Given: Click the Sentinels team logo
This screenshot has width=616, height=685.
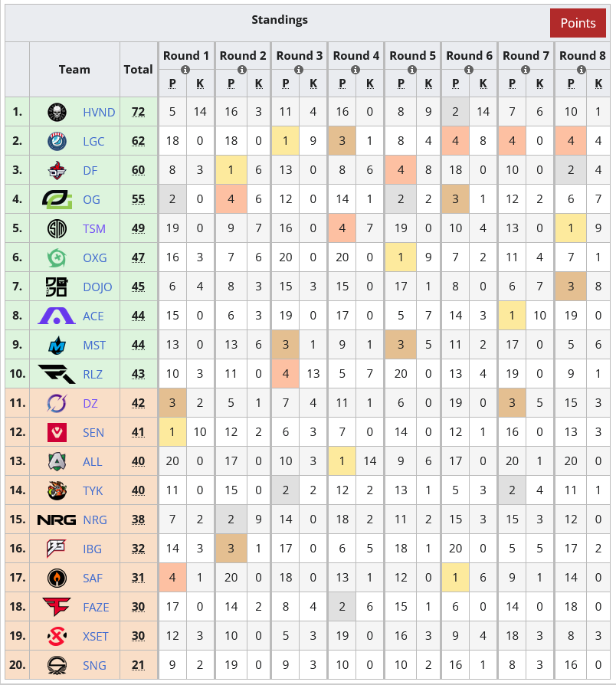Looking at the screenshot, I should pos(57,433).
